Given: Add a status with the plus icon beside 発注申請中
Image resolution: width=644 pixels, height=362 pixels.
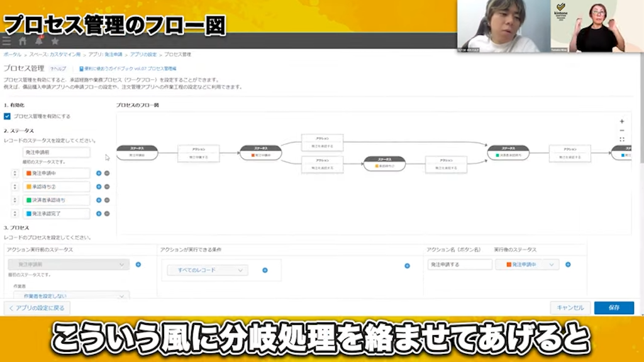Looking at the screenshot, I should 99,173.
